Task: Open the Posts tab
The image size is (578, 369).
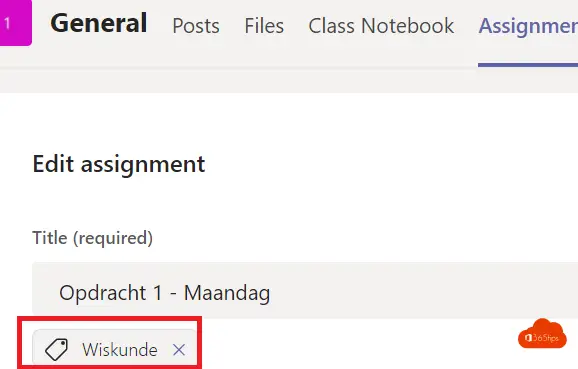Action: coord(196,26)
